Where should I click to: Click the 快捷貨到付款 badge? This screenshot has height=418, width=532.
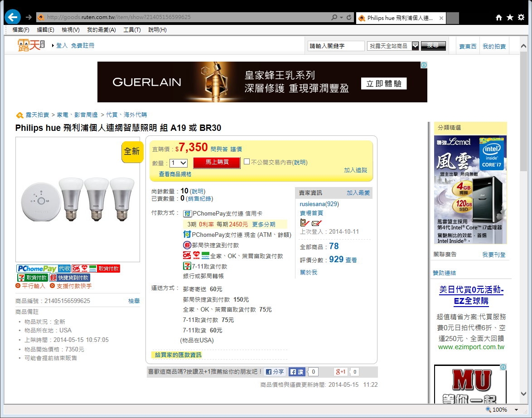[x=69, y=278]
